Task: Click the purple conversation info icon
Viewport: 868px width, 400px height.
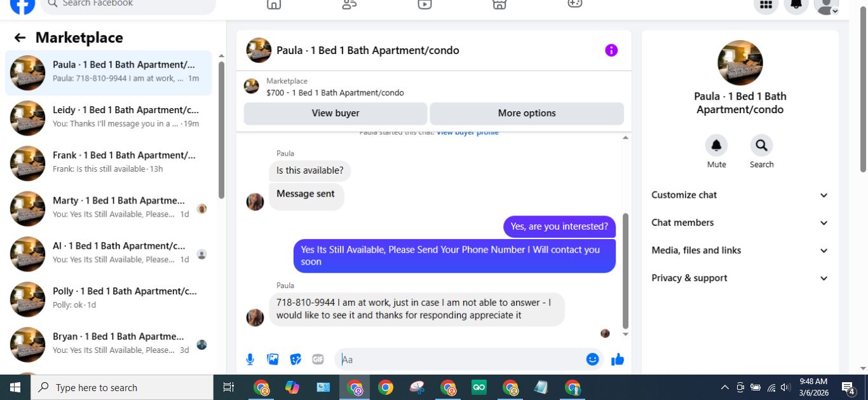Action: pos(611,50)
